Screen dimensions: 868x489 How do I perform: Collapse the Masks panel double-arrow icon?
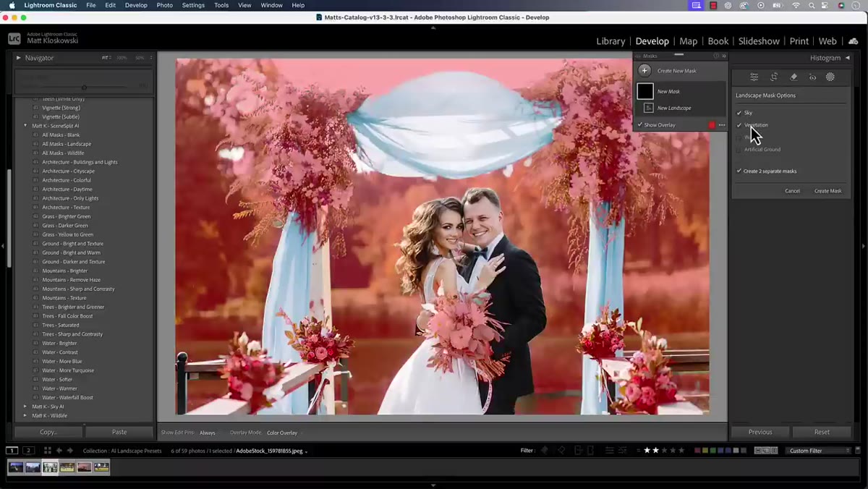724,56
